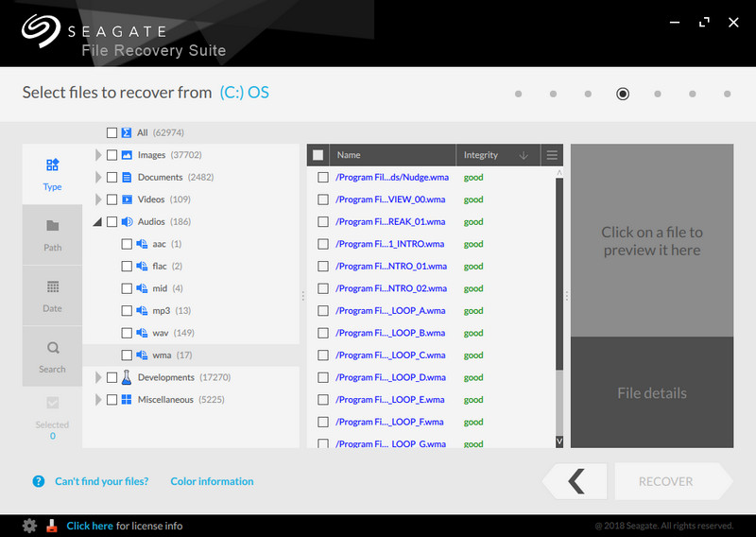Click the file preview panel
Screen dimensions: 756x537
[652, 240]
